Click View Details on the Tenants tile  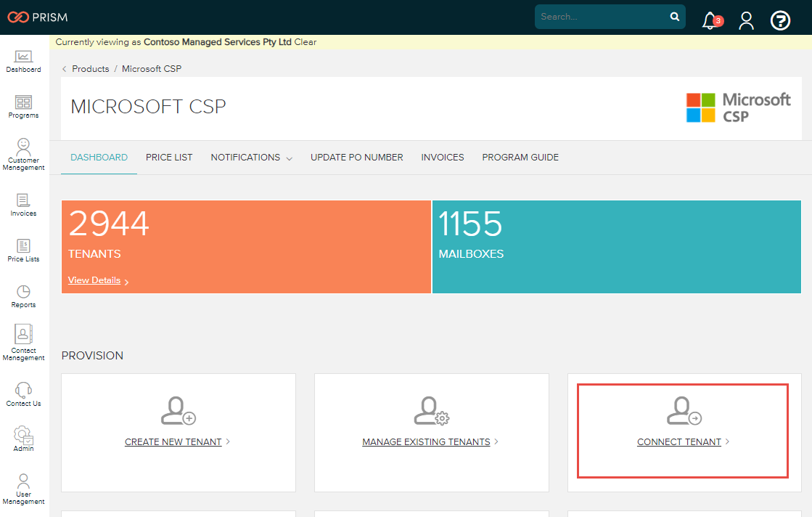94,280
